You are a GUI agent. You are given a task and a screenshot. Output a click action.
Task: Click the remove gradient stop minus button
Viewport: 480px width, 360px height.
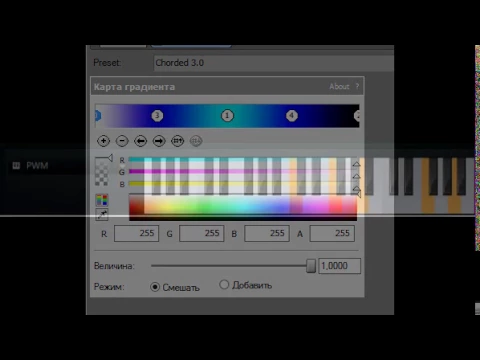pos(122,141)
